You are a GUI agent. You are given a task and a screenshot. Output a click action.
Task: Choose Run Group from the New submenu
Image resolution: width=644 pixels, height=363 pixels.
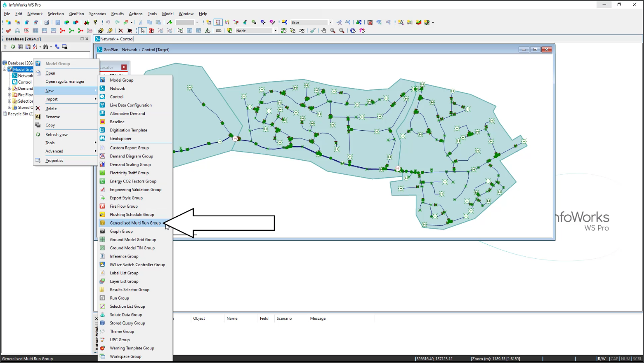point(135,298)
